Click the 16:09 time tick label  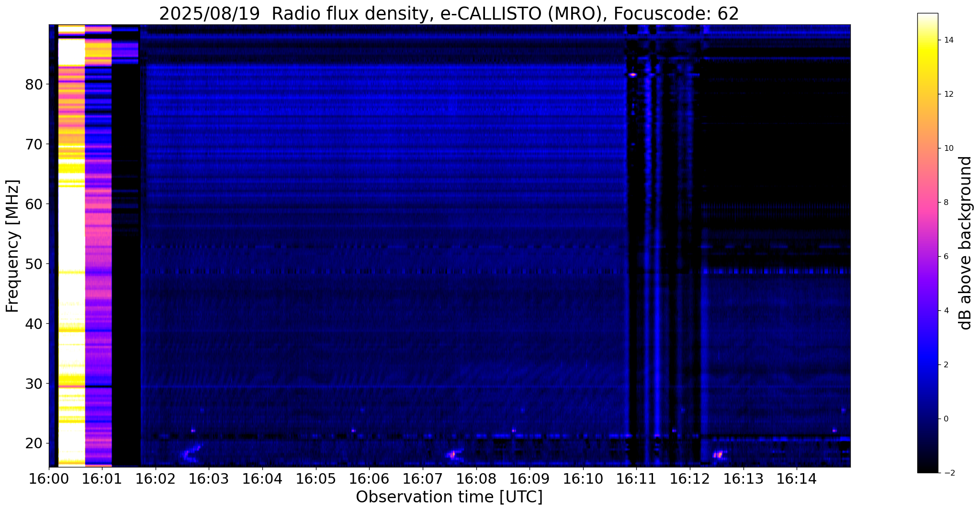pos(529,479)
